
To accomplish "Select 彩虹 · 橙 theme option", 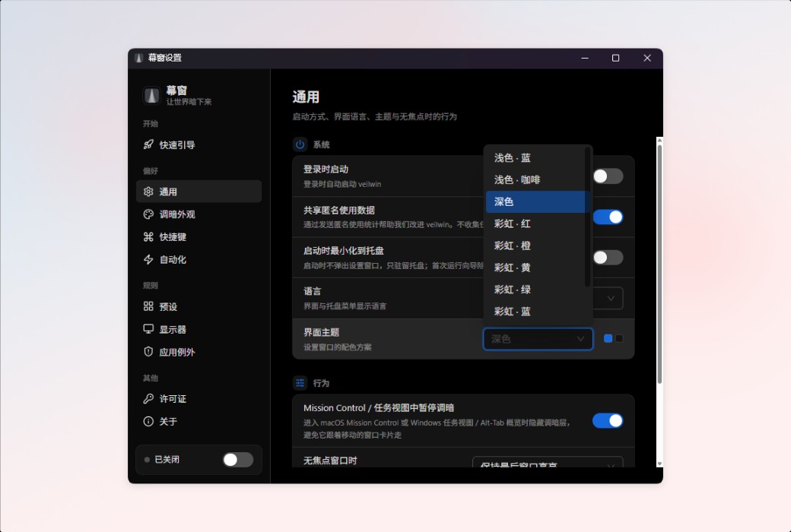I will [537, 245].
